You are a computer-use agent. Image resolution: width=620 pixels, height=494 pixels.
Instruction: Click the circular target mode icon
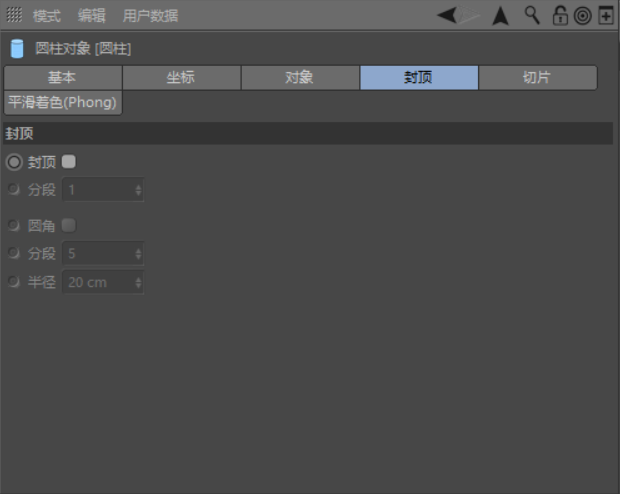point(582,16)
